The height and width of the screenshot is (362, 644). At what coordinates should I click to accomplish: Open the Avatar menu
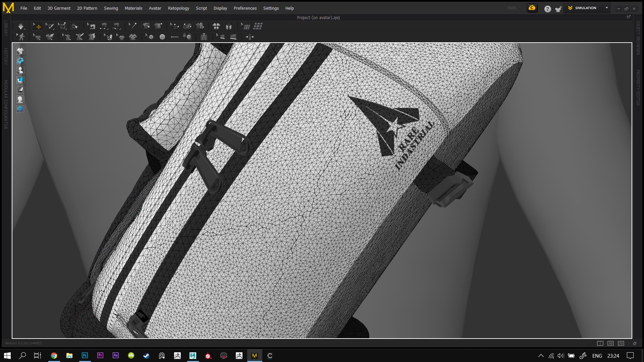(155, 8)
